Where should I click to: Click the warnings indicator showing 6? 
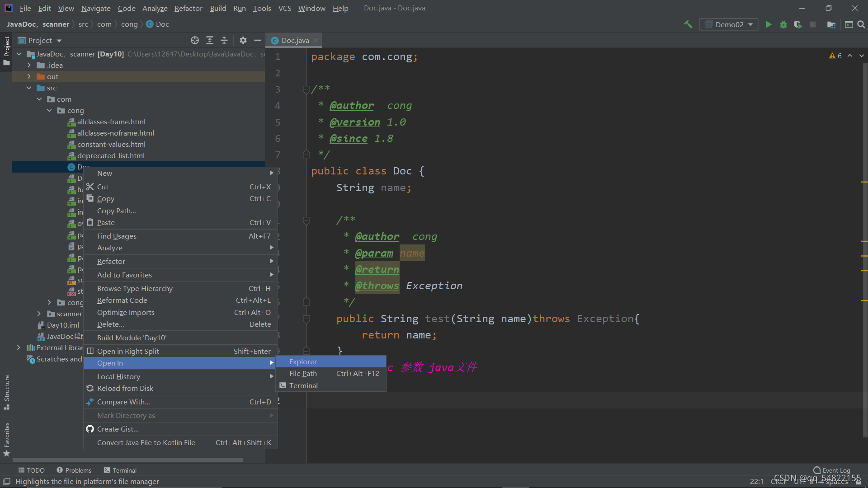(x=835, y=56)
